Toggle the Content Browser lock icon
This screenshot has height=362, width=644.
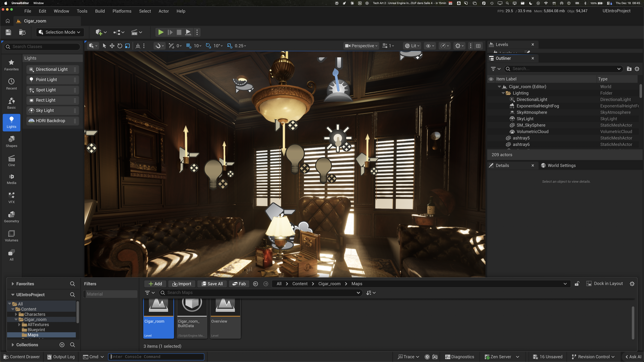(x=577, y=284)
